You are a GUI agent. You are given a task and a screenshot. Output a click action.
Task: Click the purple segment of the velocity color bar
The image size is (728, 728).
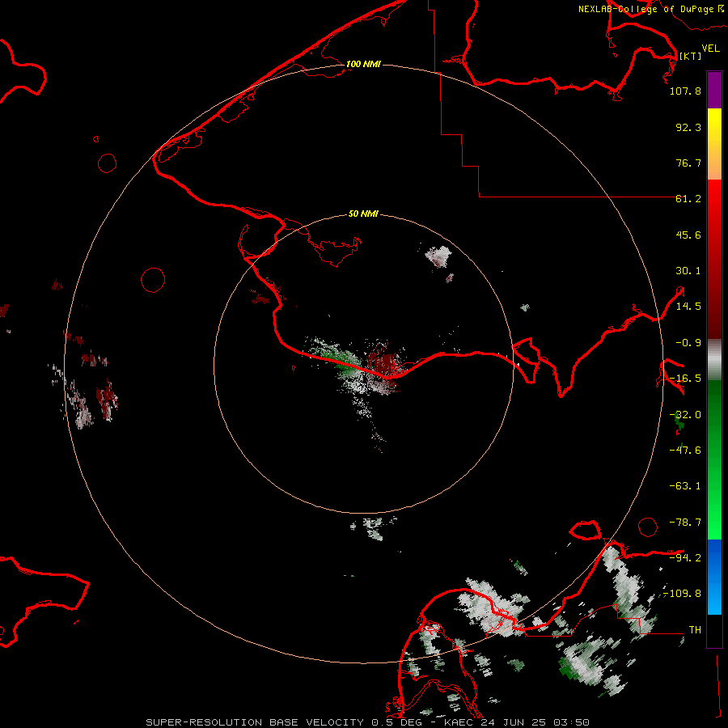(x=714, y=91)
